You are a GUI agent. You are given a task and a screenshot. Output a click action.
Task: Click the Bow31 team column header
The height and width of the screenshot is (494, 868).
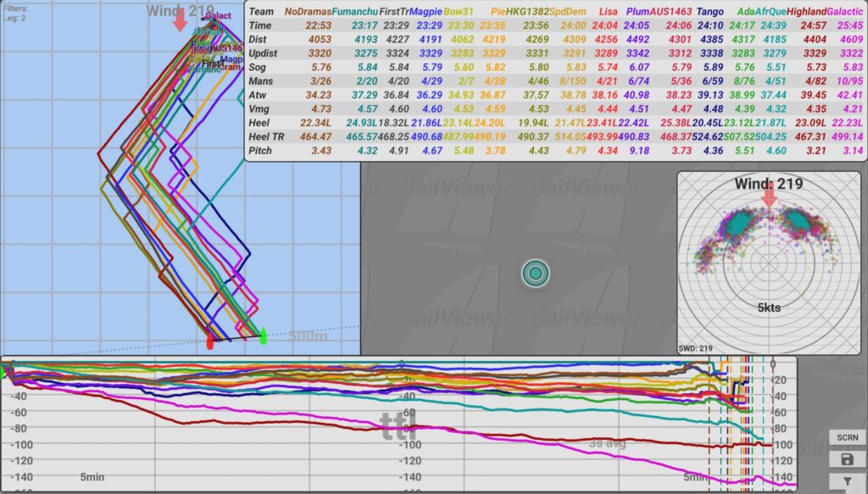[x=459, y=12]
